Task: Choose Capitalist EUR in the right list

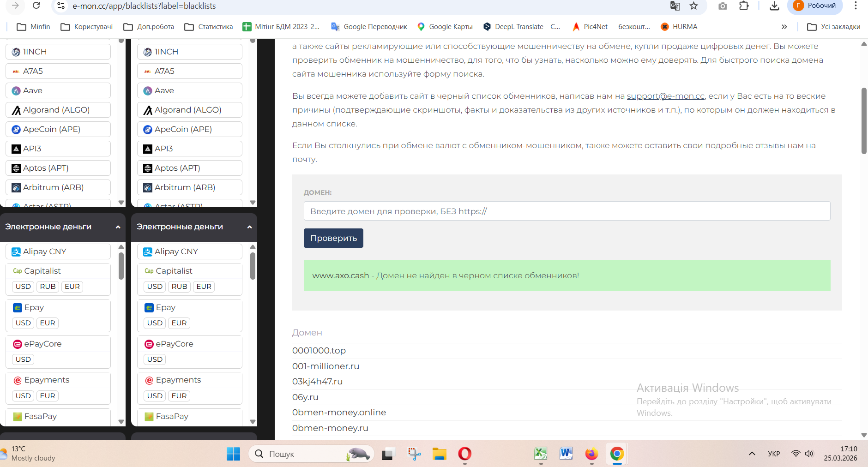Action: tap(204, 287)
